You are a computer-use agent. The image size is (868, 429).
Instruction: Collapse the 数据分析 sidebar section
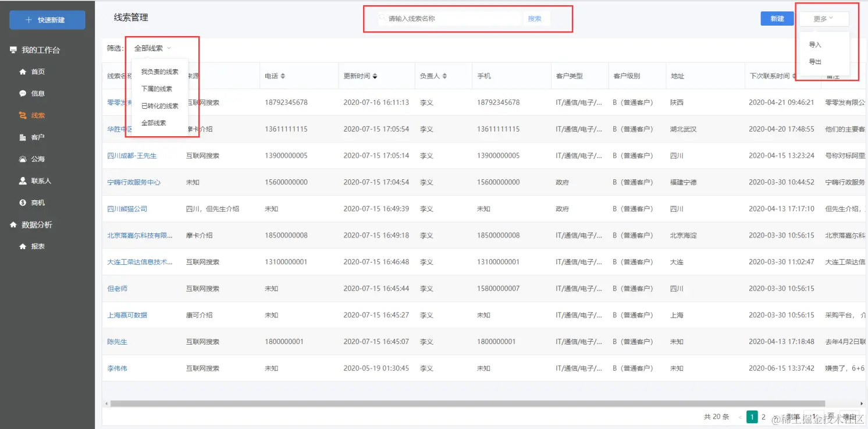[x=30, y=225]
